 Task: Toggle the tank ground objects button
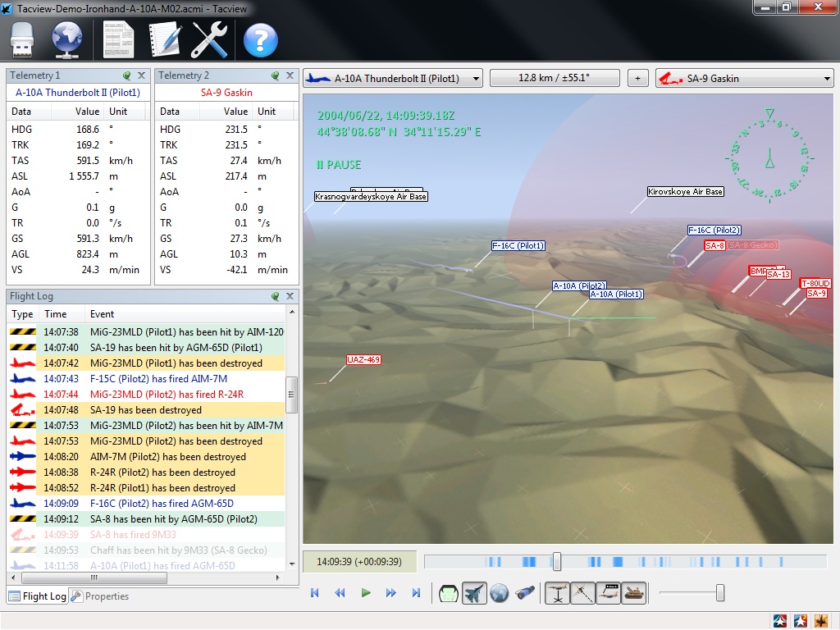tap(632, 593)
